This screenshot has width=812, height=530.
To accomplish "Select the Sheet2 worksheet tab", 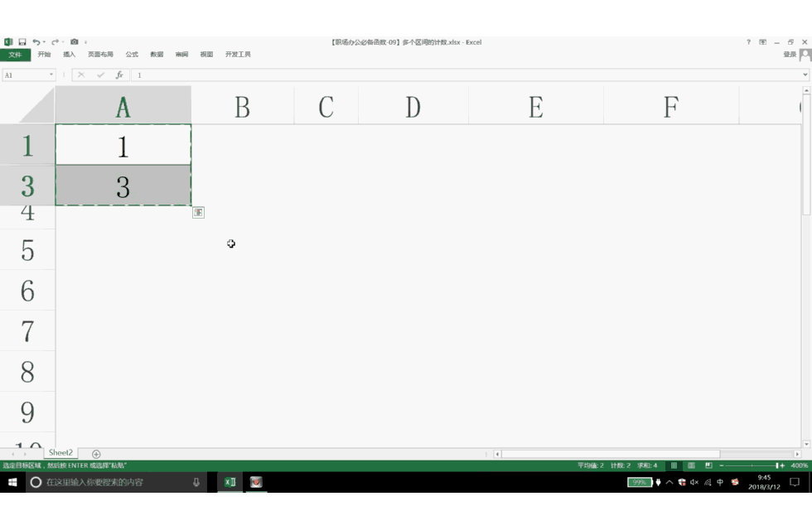I will pos(60,453).
